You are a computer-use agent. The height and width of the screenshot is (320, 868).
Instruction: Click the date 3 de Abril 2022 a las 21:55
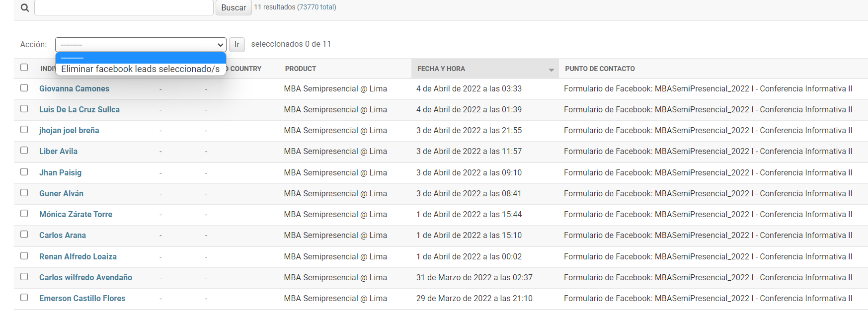point(469,130)
